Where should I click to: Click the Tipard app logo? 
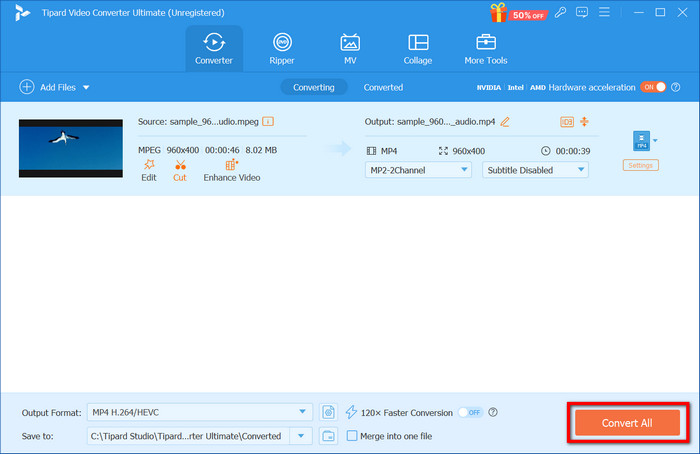[21, 13]
